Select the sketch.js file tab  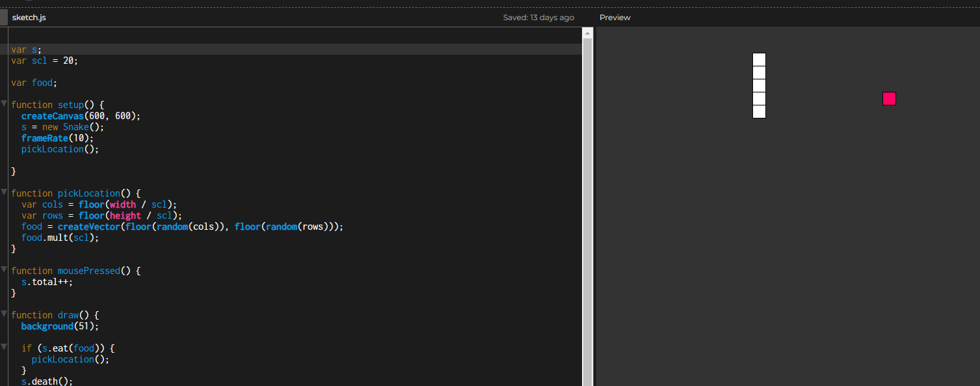pos(29,18)
